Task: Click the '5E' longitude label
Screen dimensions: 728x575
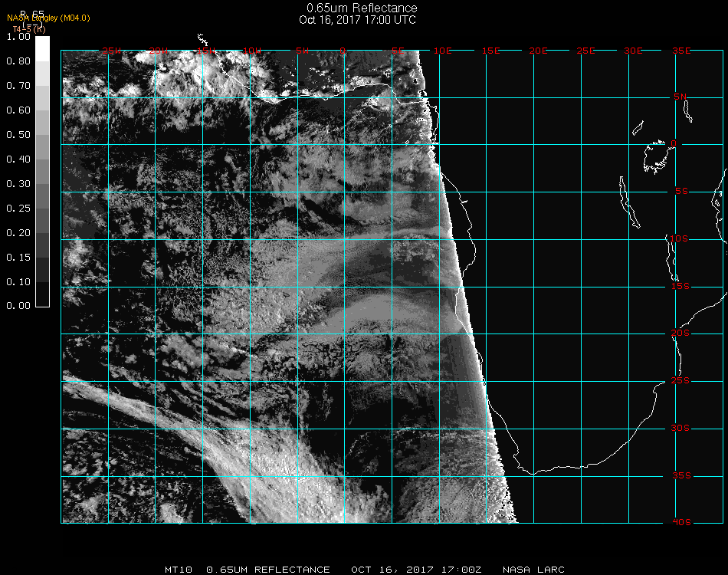Action: pos(398,51)
